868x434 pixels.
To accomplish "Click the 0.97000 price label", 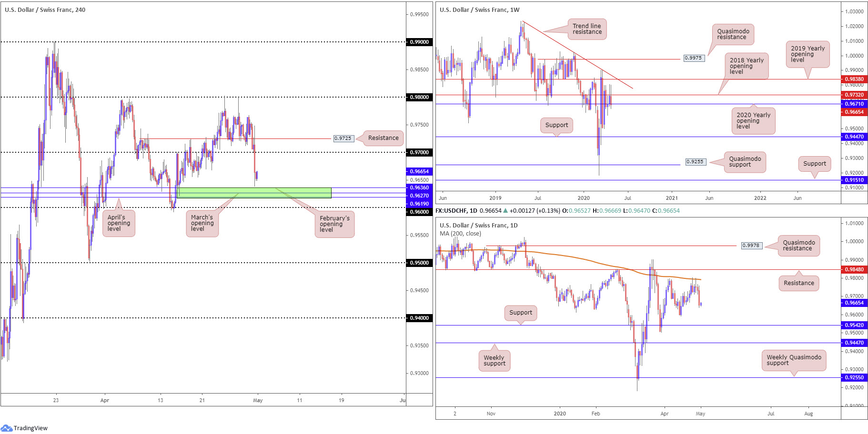I will pyautogui.click(x=419, y=152).
